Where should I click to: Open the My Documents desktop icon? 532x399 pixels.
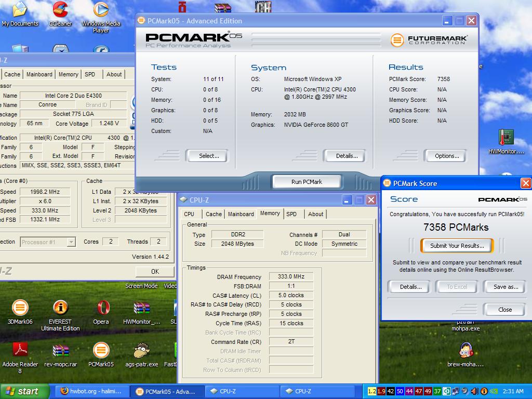tap(20, 14)
